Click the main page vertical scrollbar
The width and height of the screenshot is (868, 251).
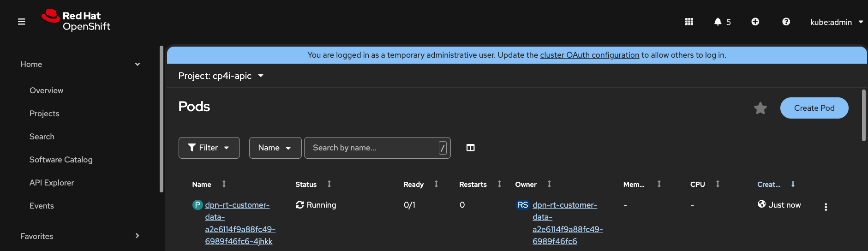click(x=864, y=115)
